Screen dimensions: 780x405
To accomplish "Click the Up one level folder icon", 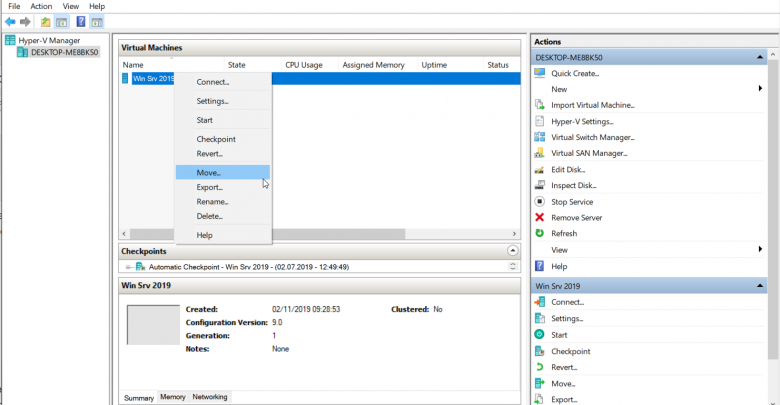I will [45, 22].
